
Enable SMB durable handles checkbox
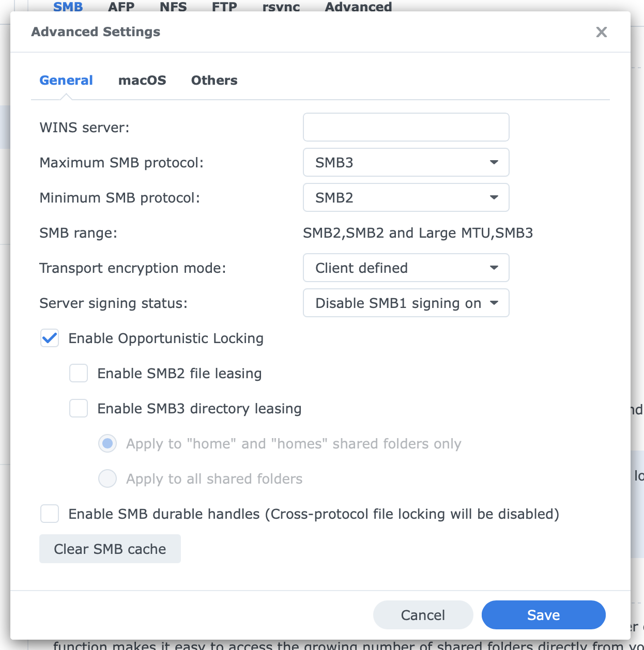(x=50, y=514)
